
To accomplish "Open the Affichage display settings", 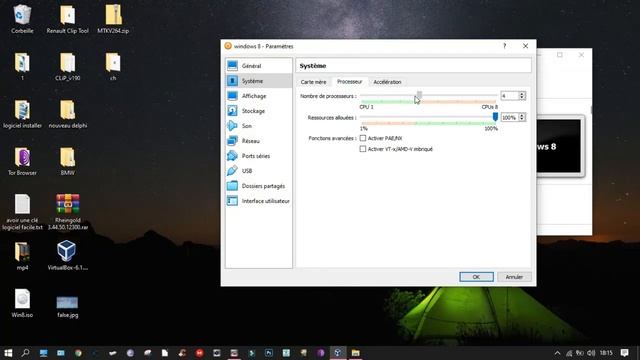I will pyautogui.click(x=258, y=96).
